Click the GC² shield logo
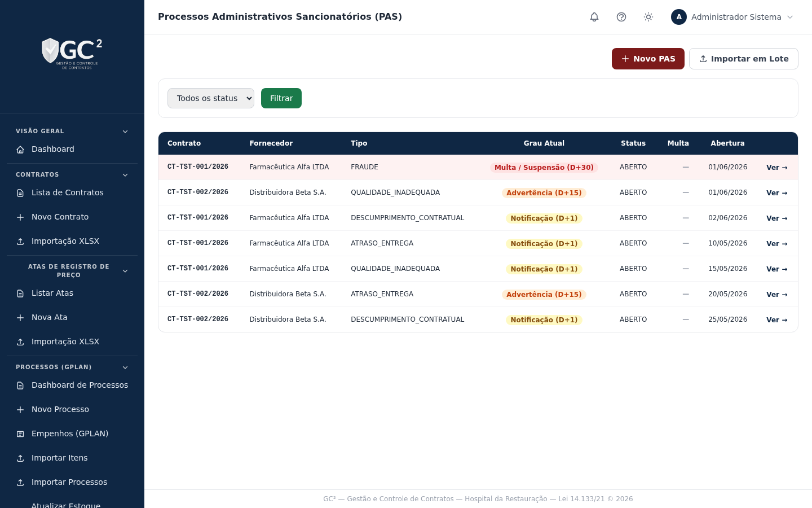The width and height of the screenshot is (812, 508). [x=72, y=54]
